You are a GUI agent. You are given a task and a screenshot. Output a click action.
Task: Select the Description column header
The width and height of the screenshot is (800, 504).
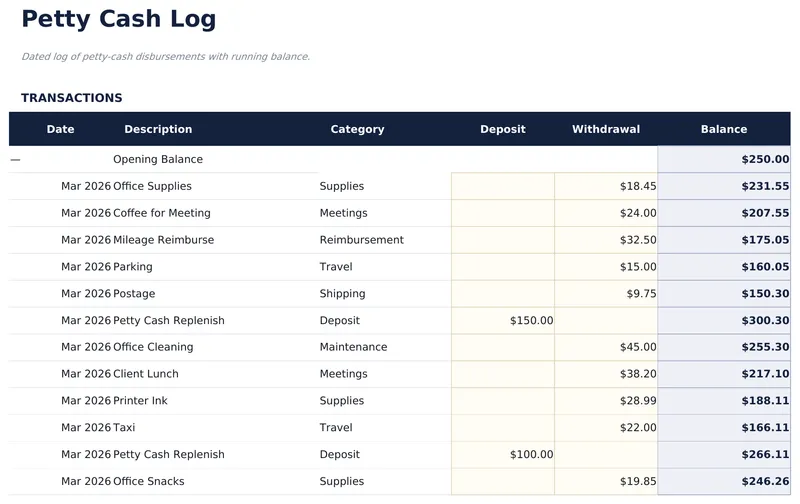[x=158, y=129]
